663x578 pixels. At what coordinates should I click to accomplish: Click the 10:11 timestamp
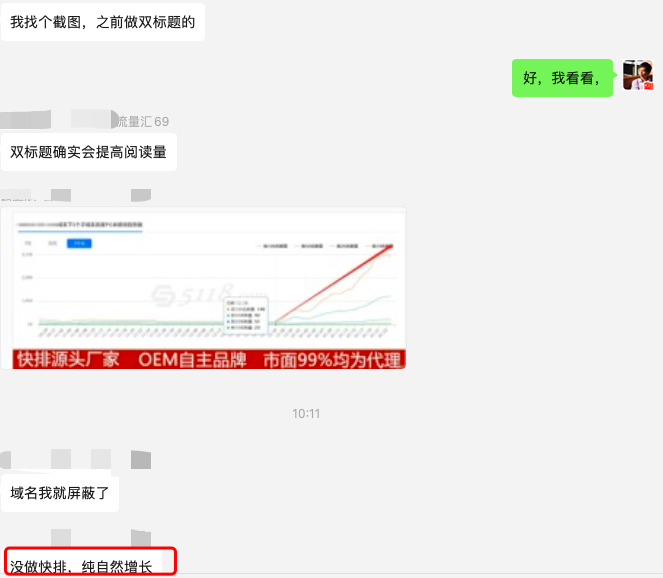(x=306, y=414)
